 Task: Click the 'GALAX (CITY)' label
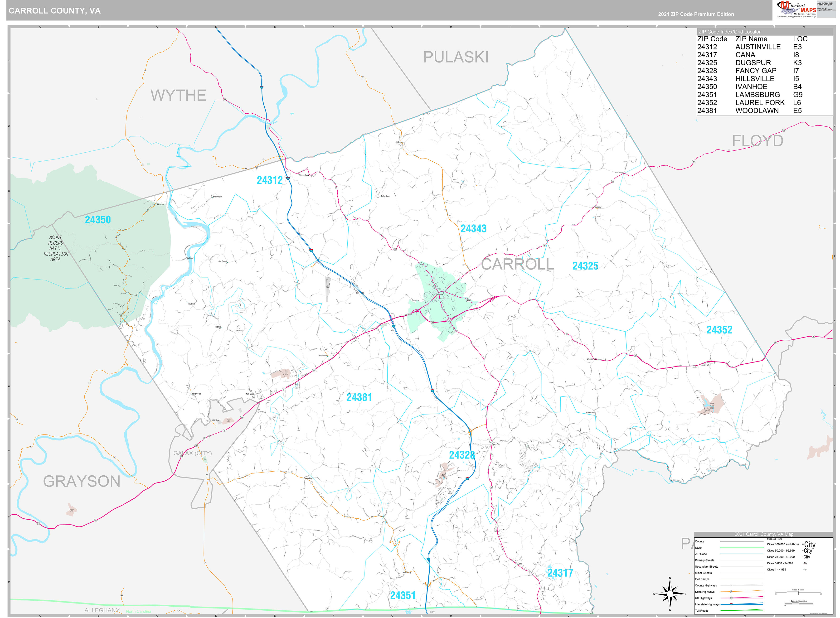point(192,454)
